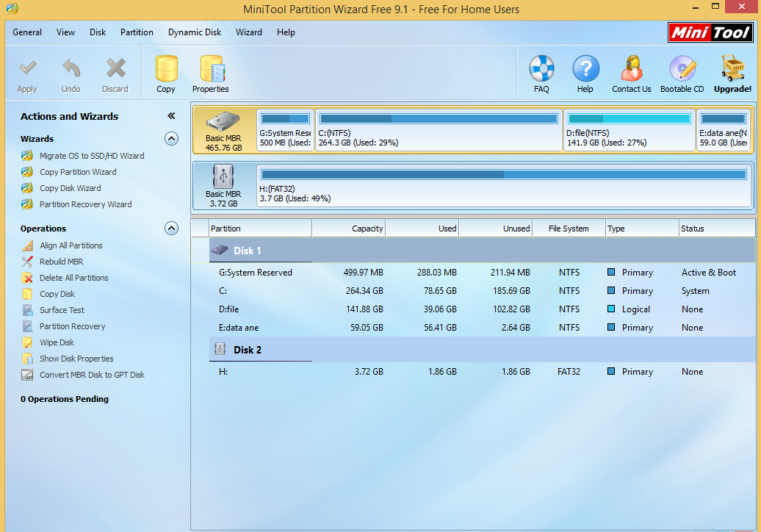Select the E:data ane partition block in disk map
Image resolution: width=761 pixels, height=532 pixels.
(724, 130)
